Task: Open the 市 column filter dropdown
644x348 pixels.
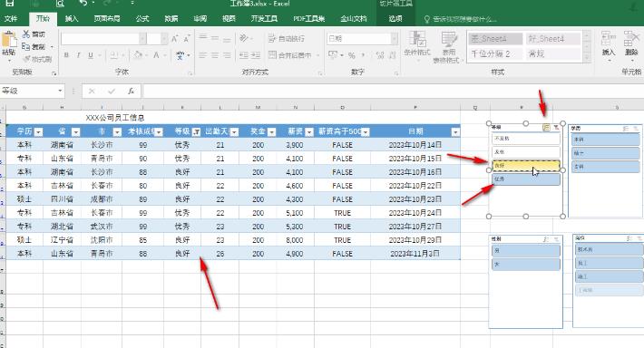Action: pyautogui.click(x=117, y=131)
